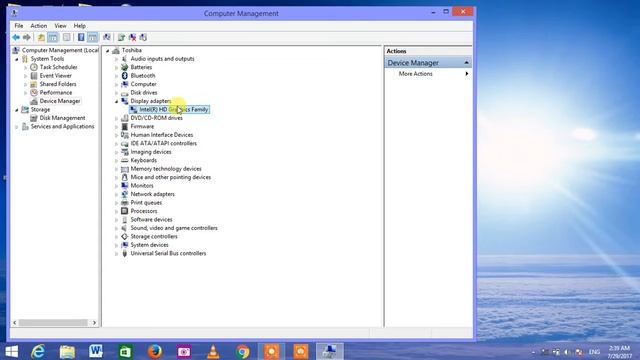Image resolution: width=640 pixels, height=360 pixels.
Task: Click left pane horizontal scrollbar track
Action: point(53,322)
